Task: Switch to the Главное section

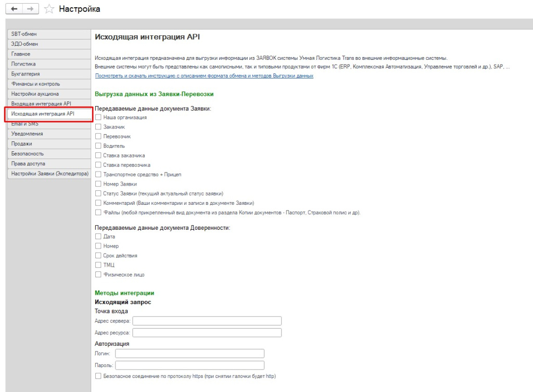Action: click(x=49, y=54)
